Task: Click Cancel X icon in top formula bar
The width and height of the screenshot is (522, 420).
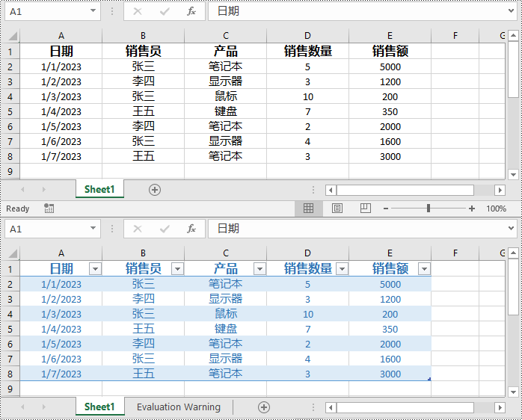Action: (x=138, y=11)
